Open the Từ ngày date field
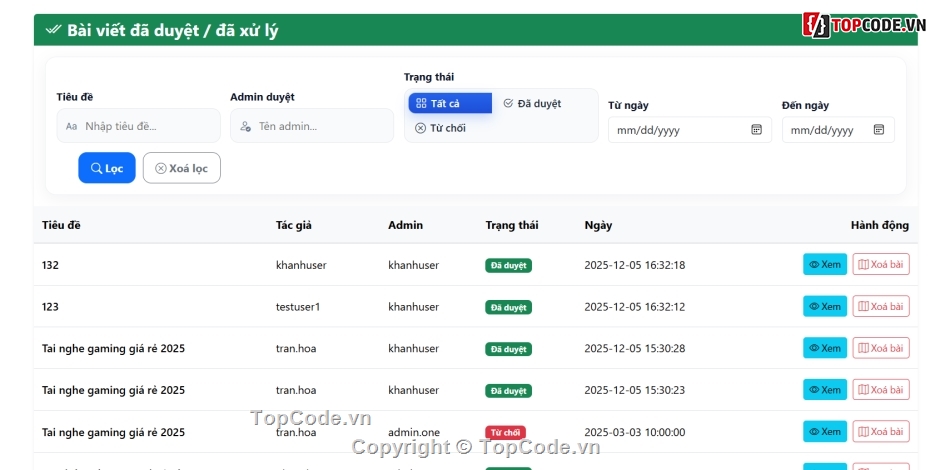 pyautogui.click(x=690, y=130)
